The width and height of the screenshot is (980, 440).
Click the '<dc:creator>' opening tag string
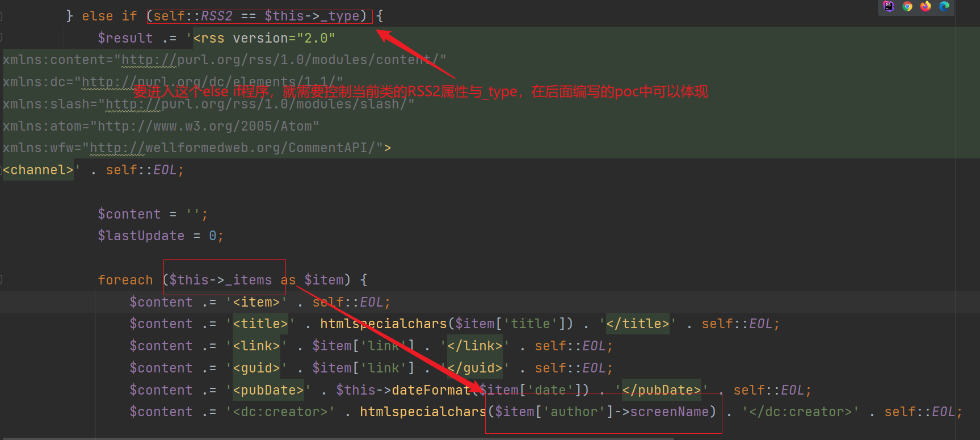[280, 412]
